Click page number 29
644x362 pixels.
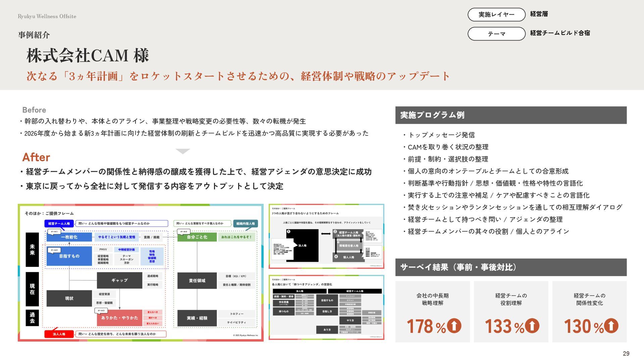click(626, 354)
